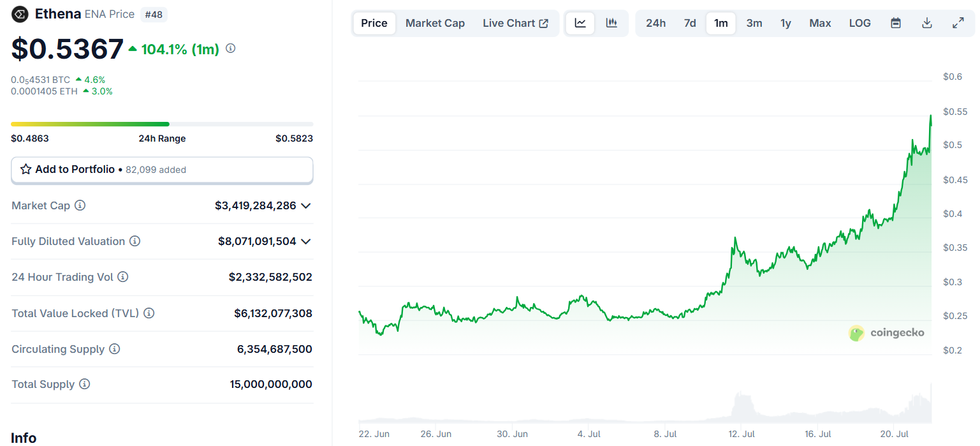
Task: Click the $0.5367 price value
Action: tap(68, 49)
